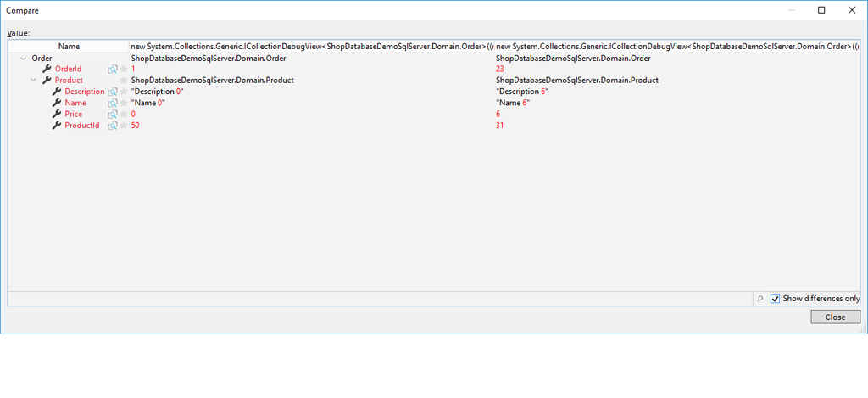Open the magnifier visualizer for ProductId
Image resolution: width=868 pixels, height=398 pixels.
pyautogui.click(x=113, y=126)
